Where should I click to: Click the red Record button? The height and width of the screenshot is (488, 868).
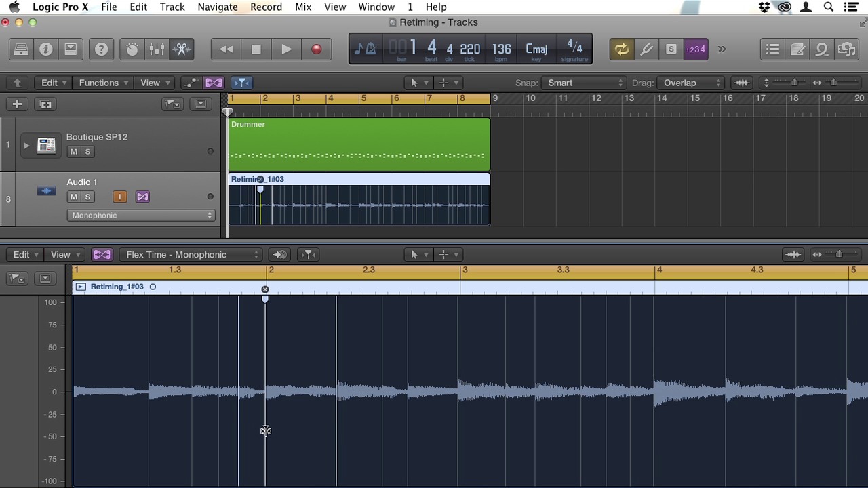[316, 49]
